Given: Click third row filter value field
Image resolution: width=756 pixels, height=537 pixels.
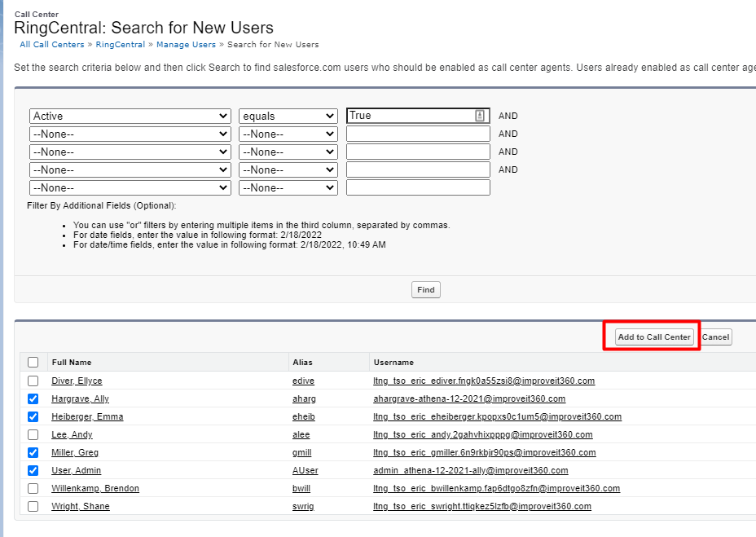Looking at the screenshot, I should [x=418, y=152].
